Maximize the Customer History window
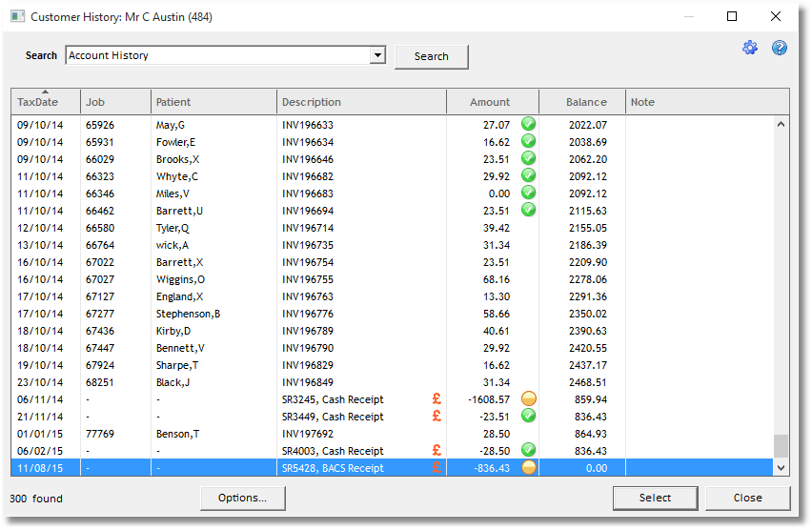This screenshot has height=530, width=812. click(732, 16)
